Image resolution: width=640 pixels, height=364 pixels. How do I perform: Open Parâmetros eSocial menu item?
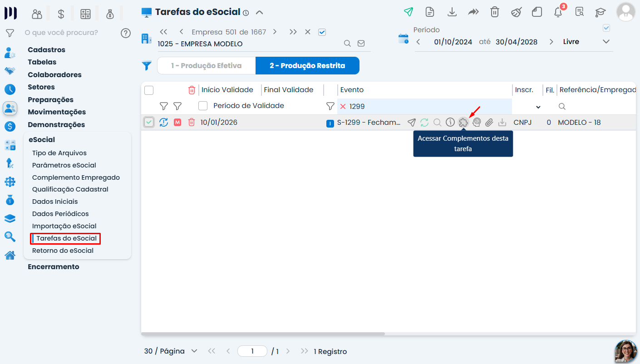pyautogui.click(x=64, y=165)
